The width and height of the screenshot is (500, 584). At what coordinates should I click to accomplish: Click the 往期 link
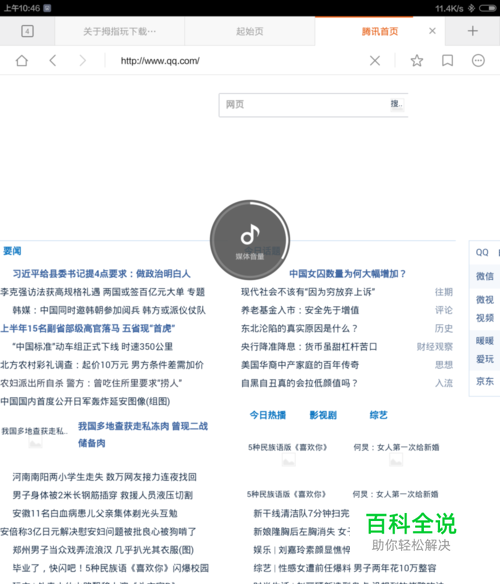(444, 292)
